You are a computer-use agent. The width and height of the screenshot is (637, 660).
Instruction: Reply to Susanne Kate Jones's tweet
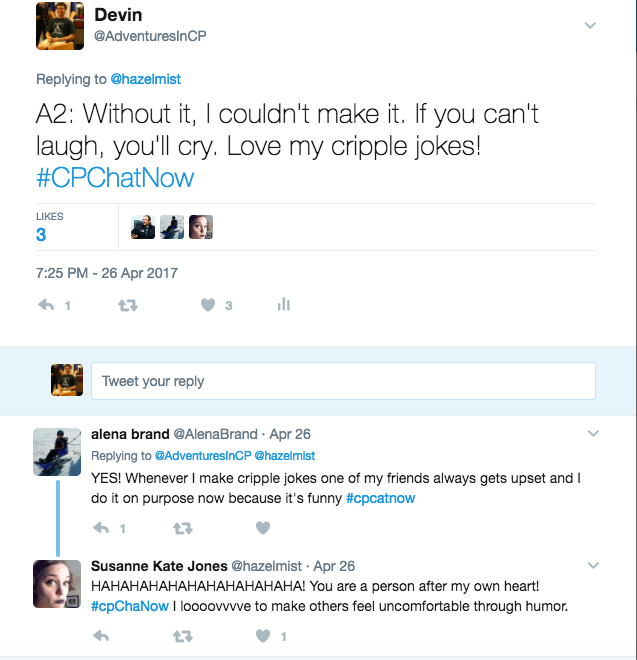point(101,635)
